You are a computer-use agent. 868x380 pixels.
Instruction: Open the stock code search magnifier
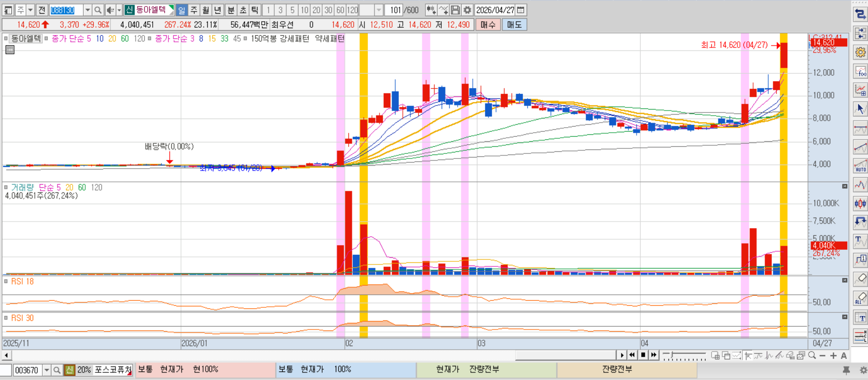point(98,10)
